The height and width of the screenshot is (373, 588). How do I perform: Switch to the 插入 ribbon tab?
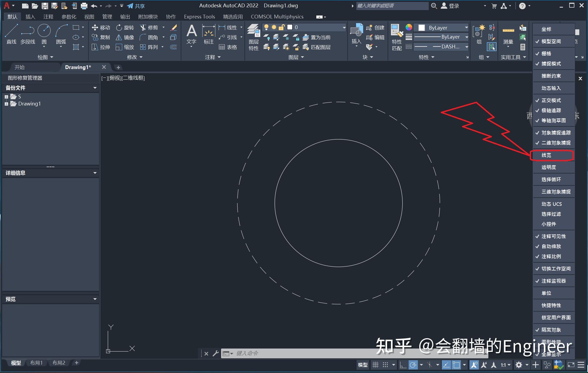[30, 17]
